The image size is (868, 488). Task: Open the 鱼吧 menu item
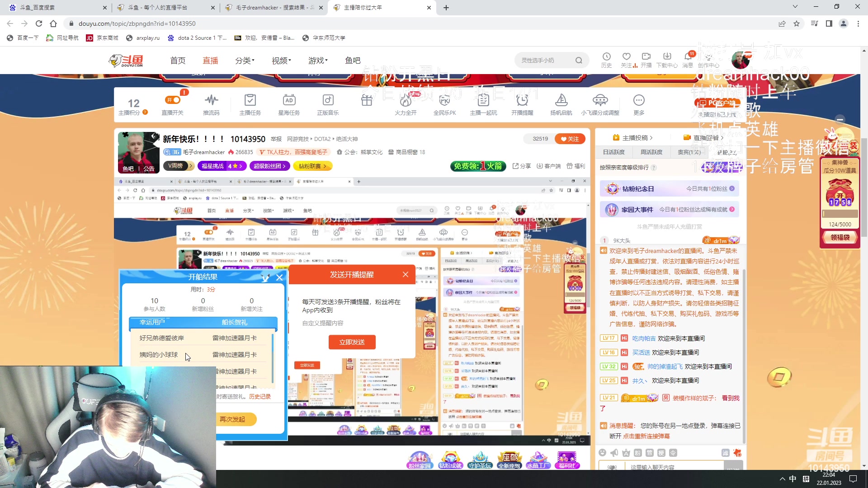click(x=353, y=61)
